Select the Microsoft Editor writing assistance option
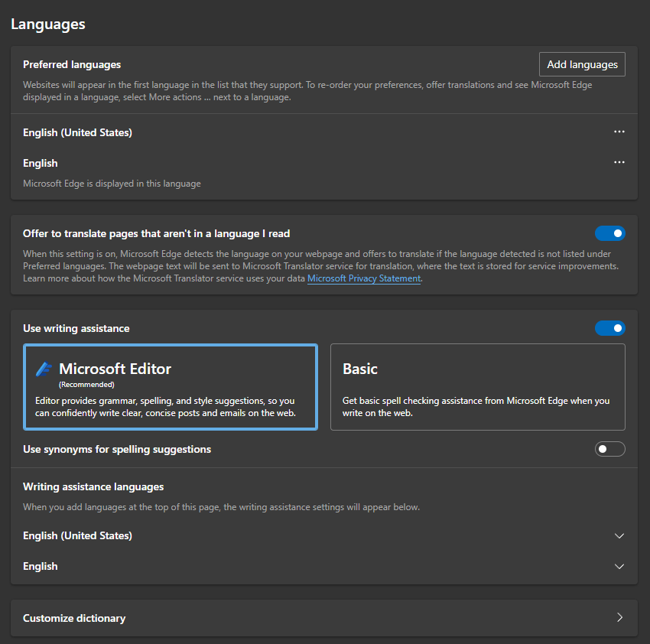650x644 pixels. (171, 387)
